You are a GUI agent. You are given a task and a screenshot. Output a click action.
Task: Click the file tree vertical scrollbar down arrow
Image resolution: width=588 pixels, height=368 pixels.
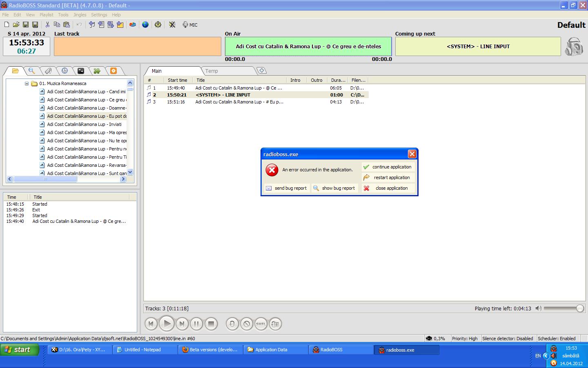pos(130,172)
